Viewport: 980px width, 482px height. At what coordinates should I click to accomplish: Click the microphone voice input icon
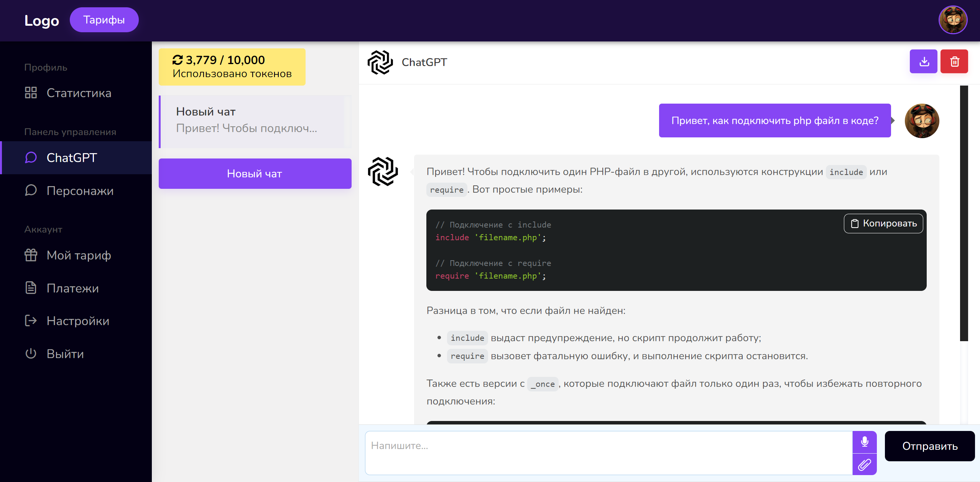click(x=864, y=442)
